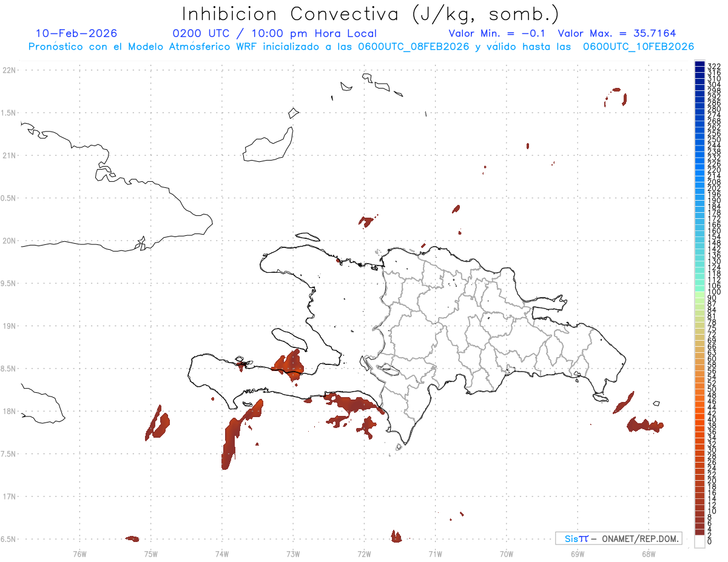Click the "SisTT - ONAMET/REP.DOM." credit box
728x562 pixels.
click(x=619, y=538)
